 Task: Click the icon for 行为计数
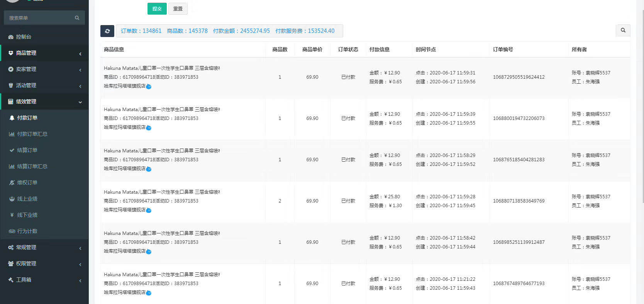click(x=12, y=231)
